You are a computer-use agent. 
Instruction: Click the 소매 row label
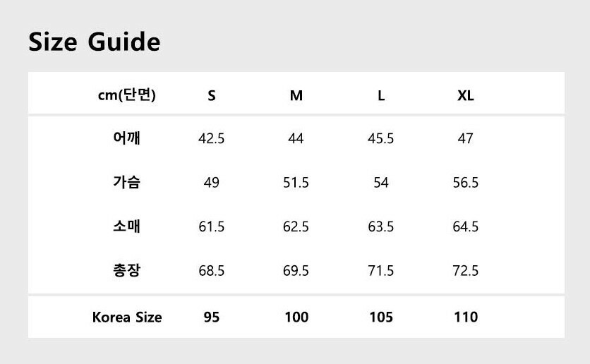[x=127, y=226]
